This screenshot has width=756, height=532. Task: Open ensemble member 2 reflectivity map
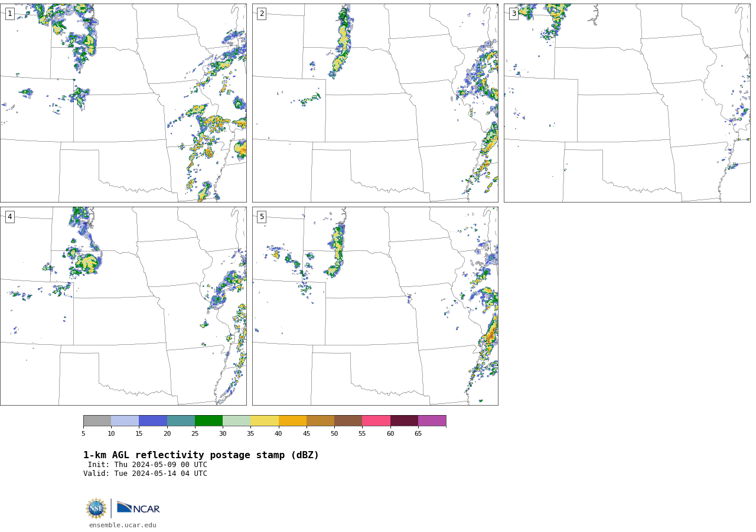pos(375,103)
